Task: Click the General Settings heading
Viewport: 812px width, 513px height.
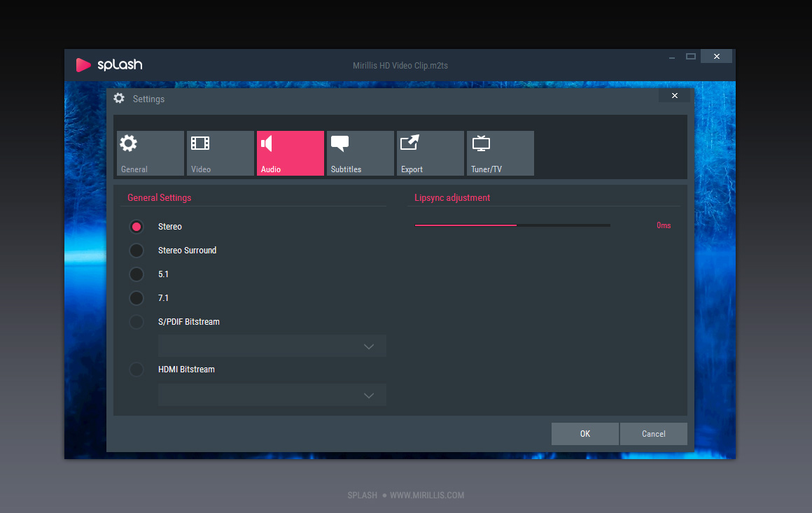Action: point(160,198)
